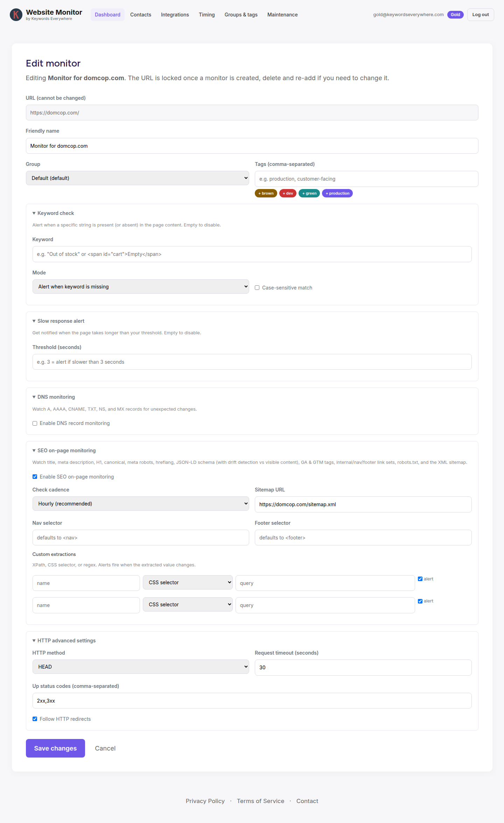Open the HTTP method dropdown

point(141,667)
